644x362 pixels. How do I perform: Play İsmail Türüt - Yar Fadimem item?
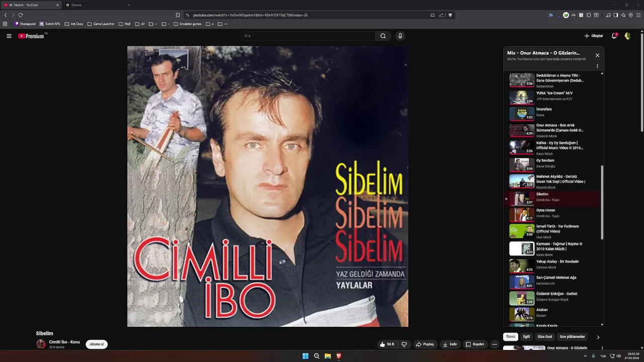click(552, 231)
